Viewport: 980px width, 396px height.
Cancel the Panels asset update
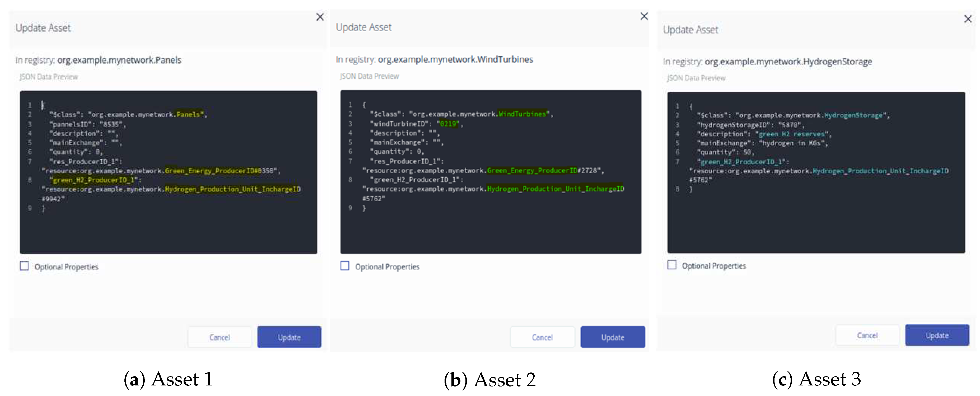click(220, 337)
